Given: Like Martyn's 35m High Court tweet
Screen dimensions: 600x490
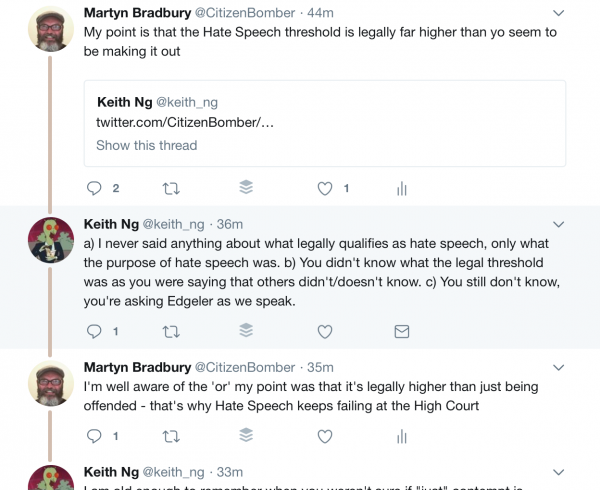Looking at the screenshot, I should [324, 435].
